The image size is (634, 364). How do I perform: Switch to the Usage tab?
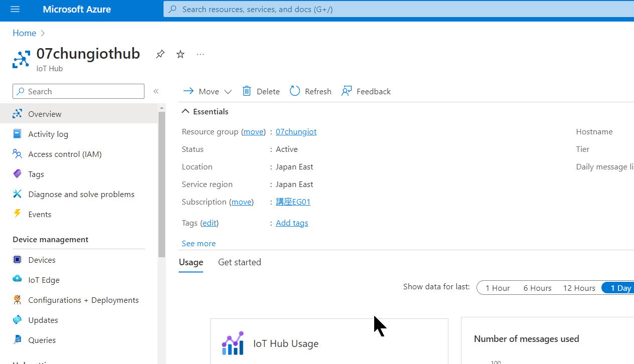[x=191, y=262]
